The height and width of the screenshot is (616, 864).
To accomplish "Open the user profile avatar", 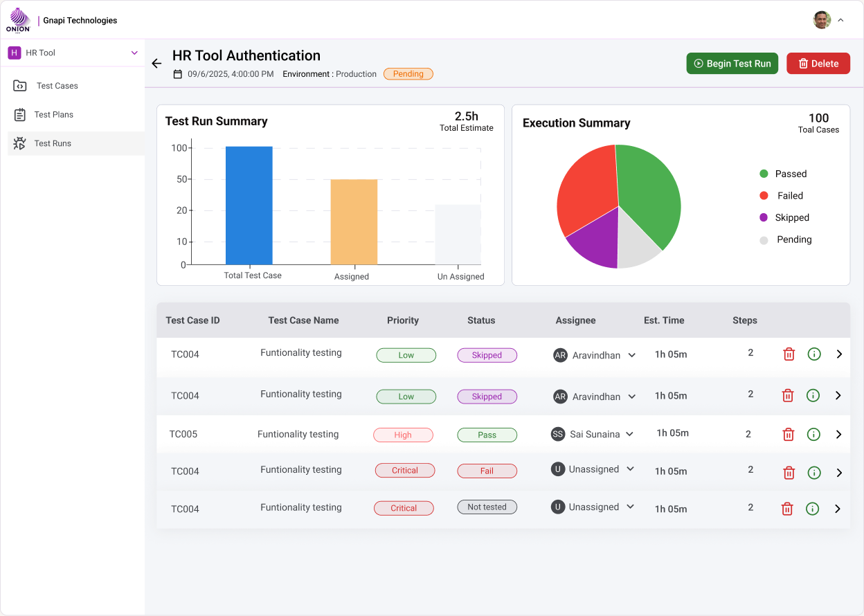I will 822,20.
